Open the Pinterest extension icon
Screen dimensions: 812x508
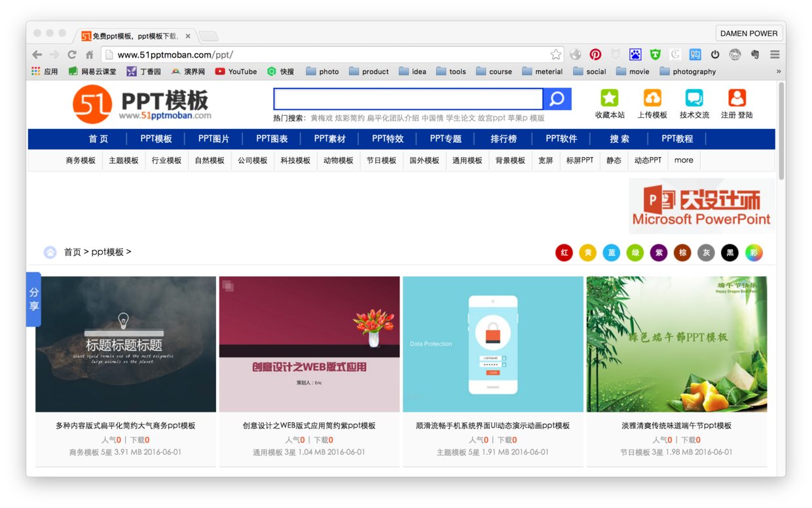coord(595,55)
